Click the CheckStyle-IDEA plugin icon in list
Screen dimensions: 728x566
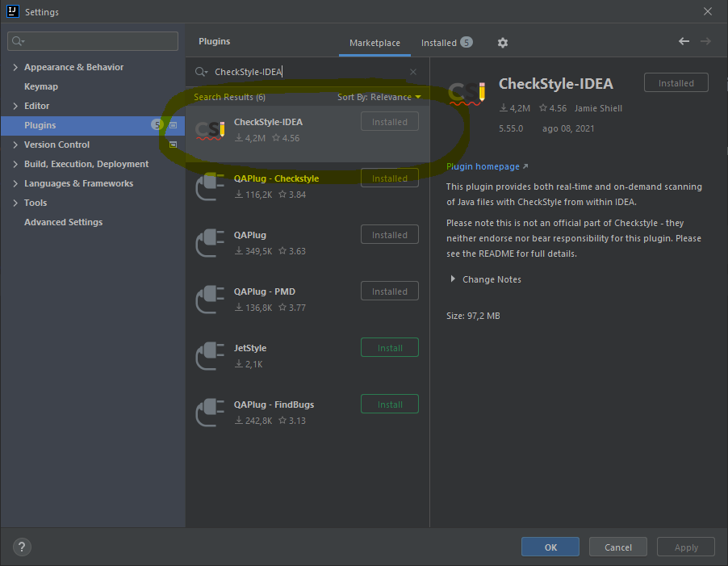pos(210,131)
